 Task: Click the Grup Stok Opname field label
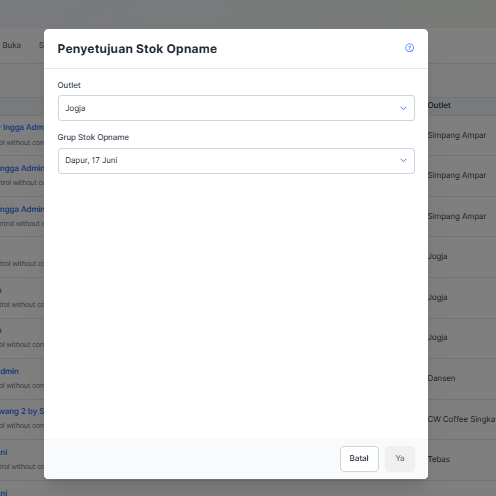[93, 137]
